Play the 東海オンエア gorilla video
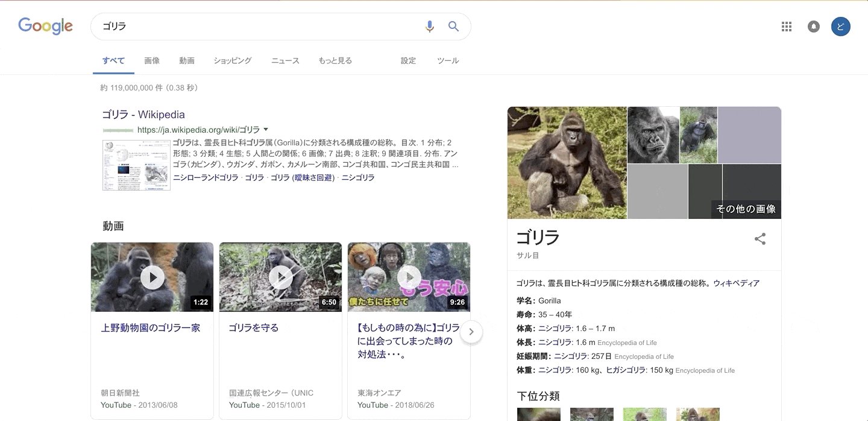 tap(409, 277)
